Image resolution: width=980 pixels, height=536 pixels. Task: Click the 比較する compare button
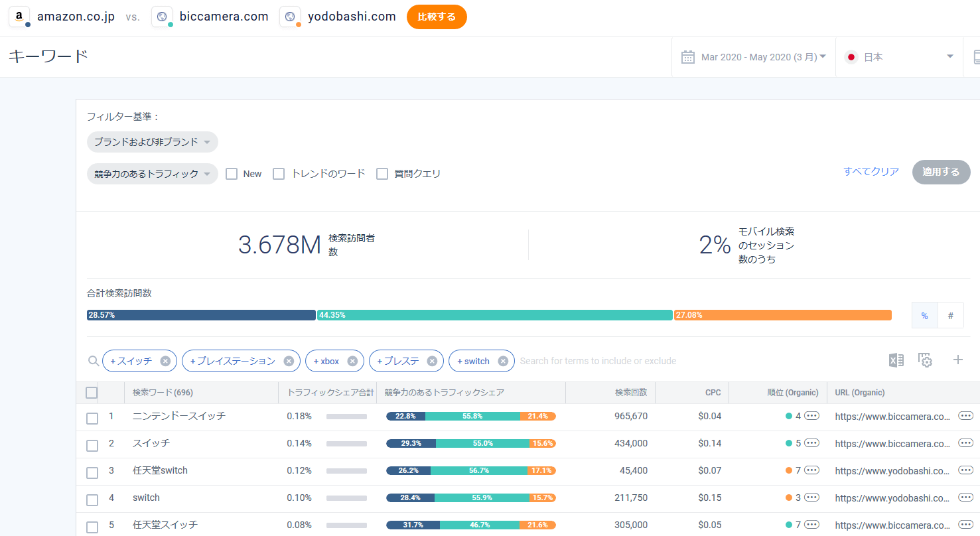coord(437,17)
